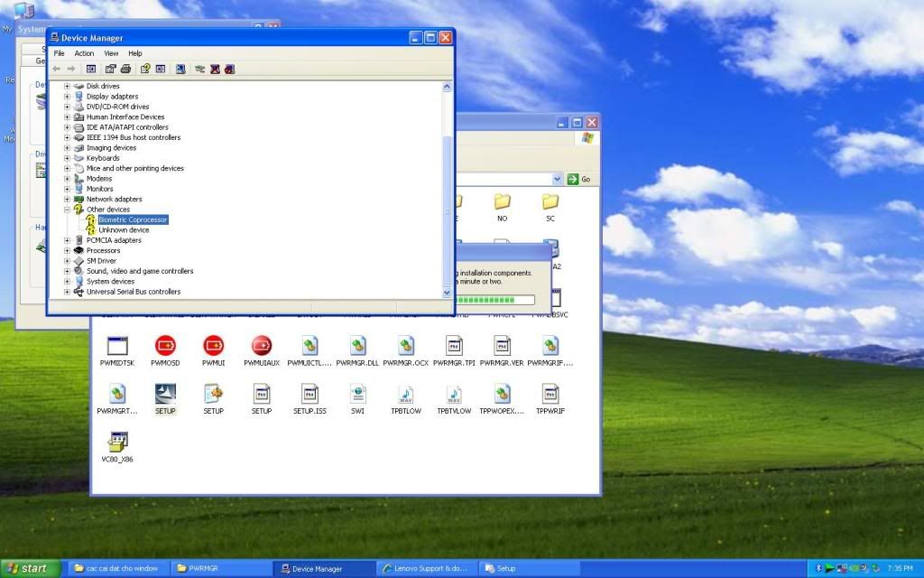Select the TPBTLOW WAV sound file
Screen dimensions: 924x578
point(406,394)
